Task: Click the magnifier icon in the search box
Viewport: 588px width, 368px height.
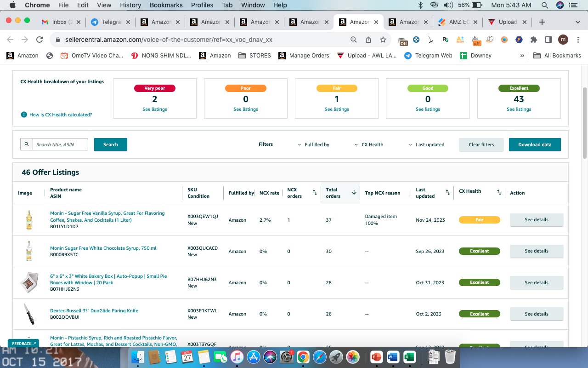Action: (x=27, y=144)
